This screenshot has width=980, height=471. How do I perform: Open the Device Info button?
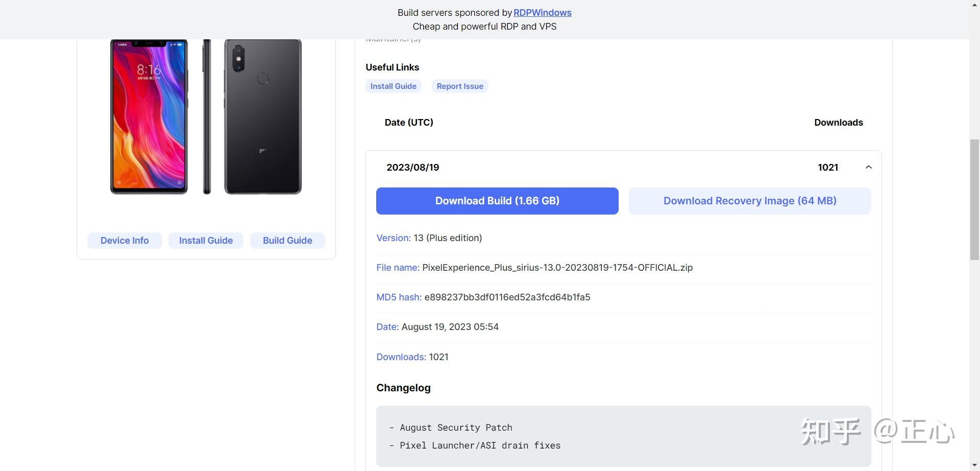coord(125,241)
